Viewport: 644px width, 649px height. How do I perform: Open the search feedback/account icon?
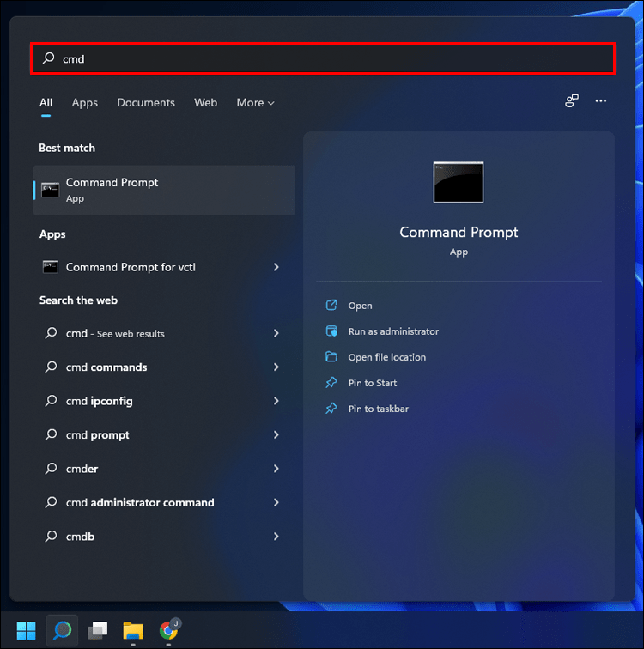pyautogui.click(x=572, y=100)
